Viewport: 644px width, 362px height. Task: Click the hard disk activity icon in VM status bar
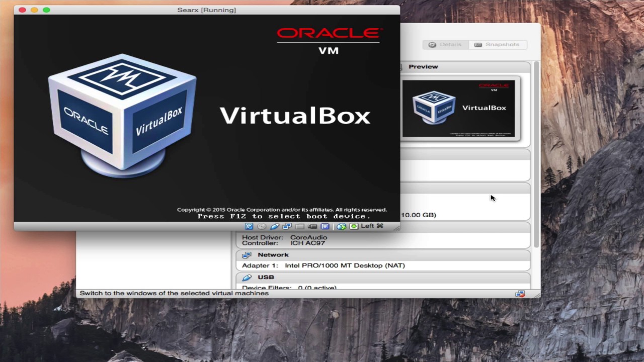click(249, 227)
